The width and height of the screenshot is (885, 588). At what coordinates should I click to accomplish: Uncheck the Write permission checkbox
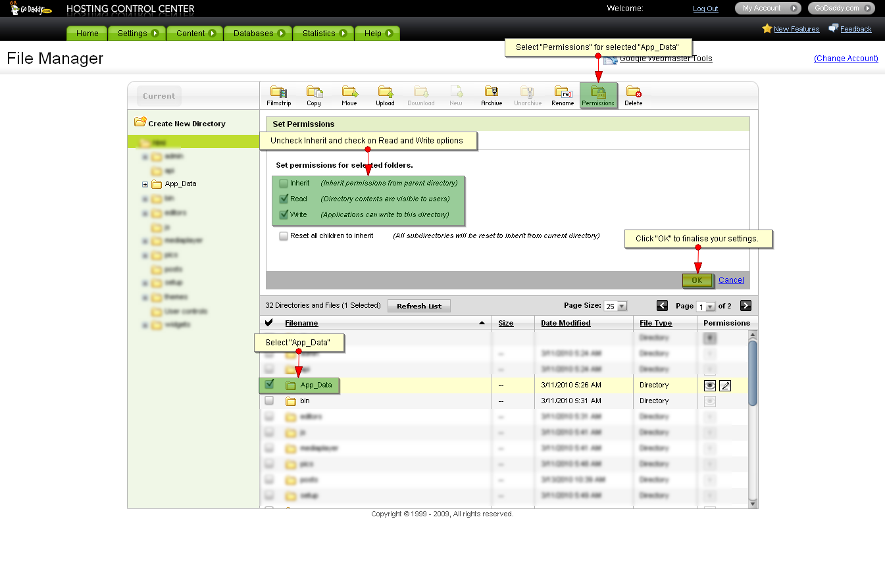tap(284, 215)
